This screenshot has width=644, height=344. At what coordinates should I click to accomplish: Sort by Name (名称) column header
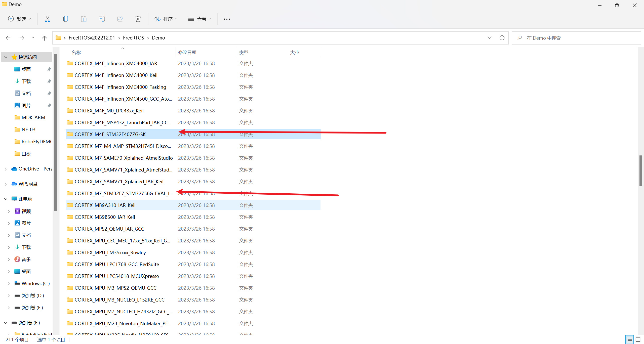120,52
